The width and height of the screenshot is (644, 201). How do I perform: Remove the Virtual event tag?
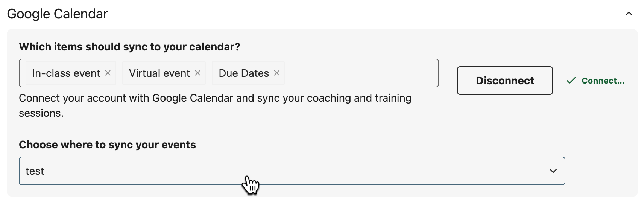click(197, 73)
